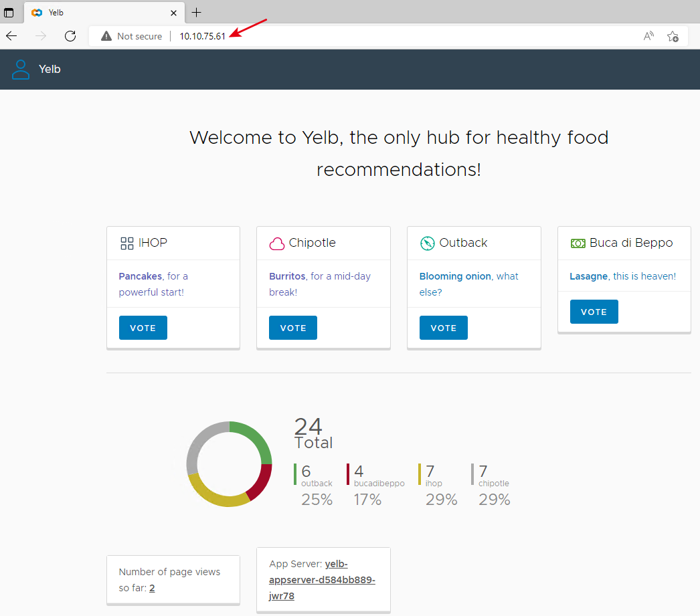Click the Yelb user profile icon
The image size is (700, 616).
(21, 70)
